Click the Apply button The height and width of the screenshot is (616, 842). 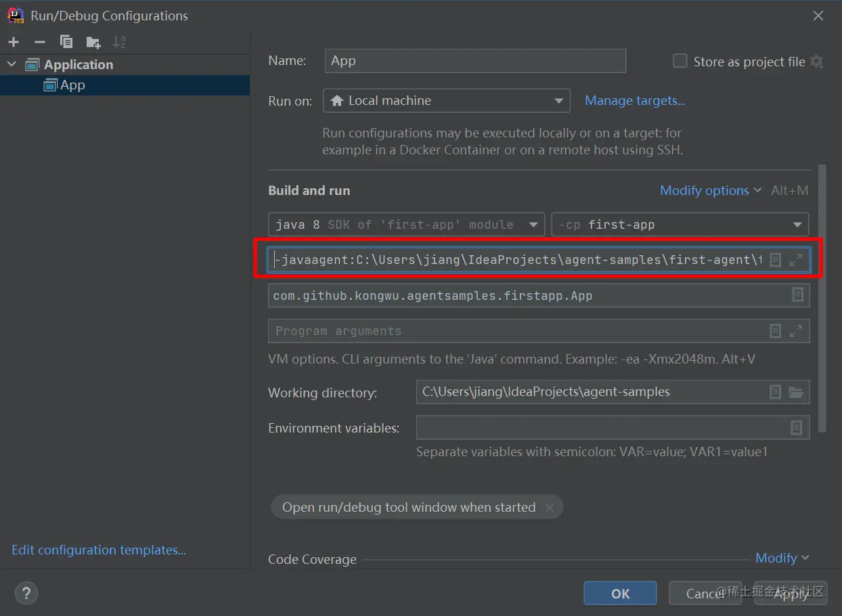(x=790, y=593)
